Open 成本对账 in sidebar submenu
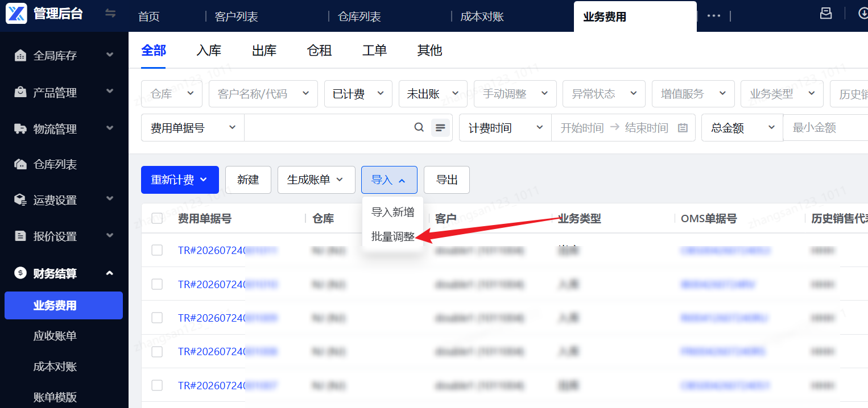This screenshot has height=408, width=868. coord(55,367)
